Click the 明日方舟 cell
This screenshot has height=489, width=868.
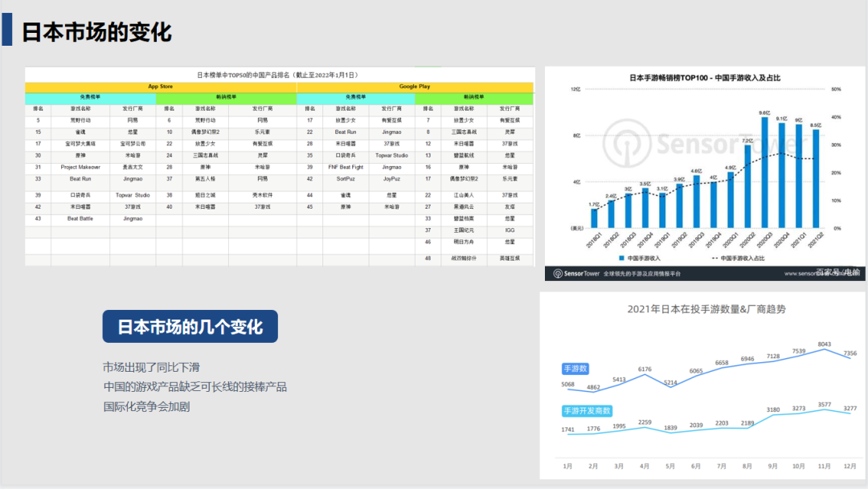pos(464,242)
